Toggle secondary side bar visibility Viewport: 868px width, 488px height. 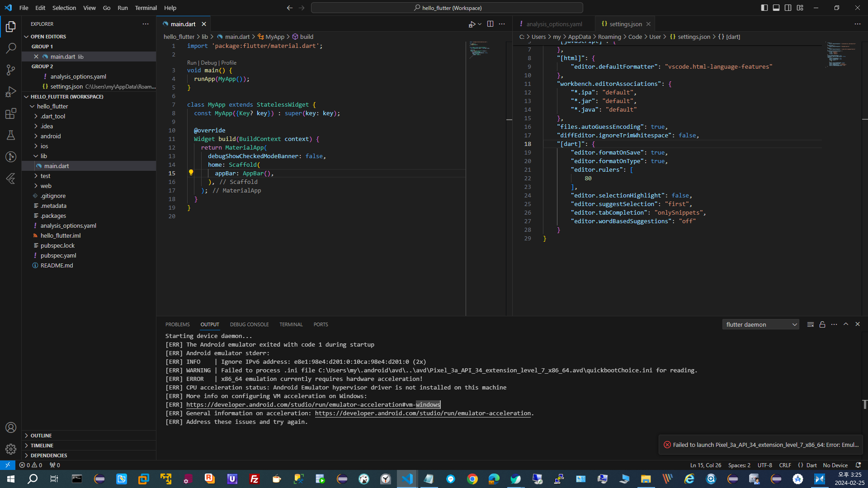point(788,8)
